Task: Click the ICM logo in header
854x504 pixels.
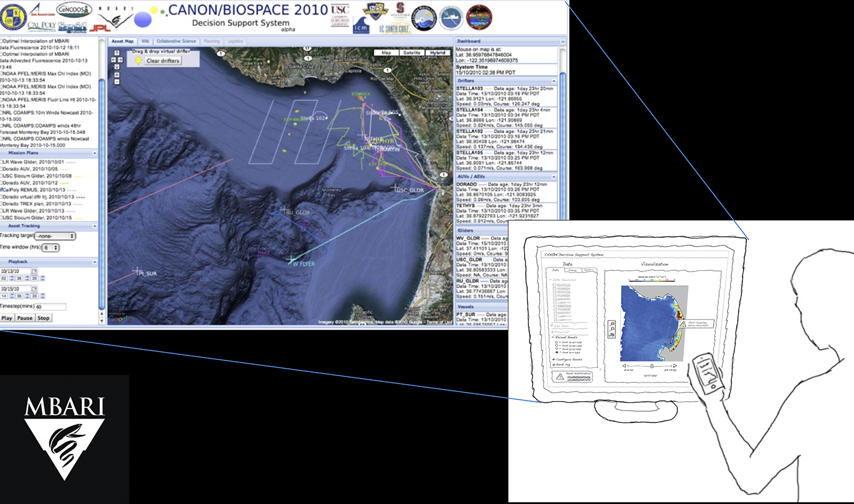Action: coord(361,25)
